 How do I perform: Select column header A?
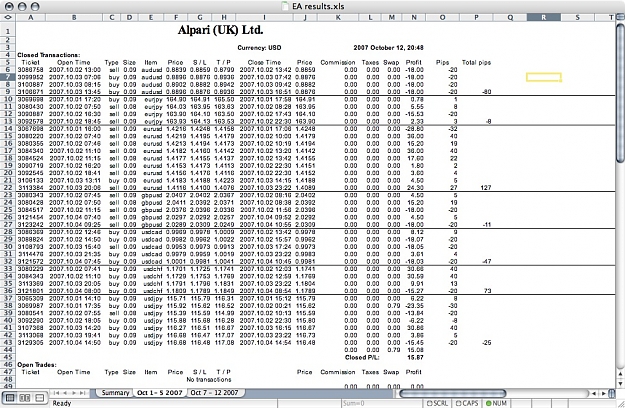pyautogui.click(x=31, y=18)
